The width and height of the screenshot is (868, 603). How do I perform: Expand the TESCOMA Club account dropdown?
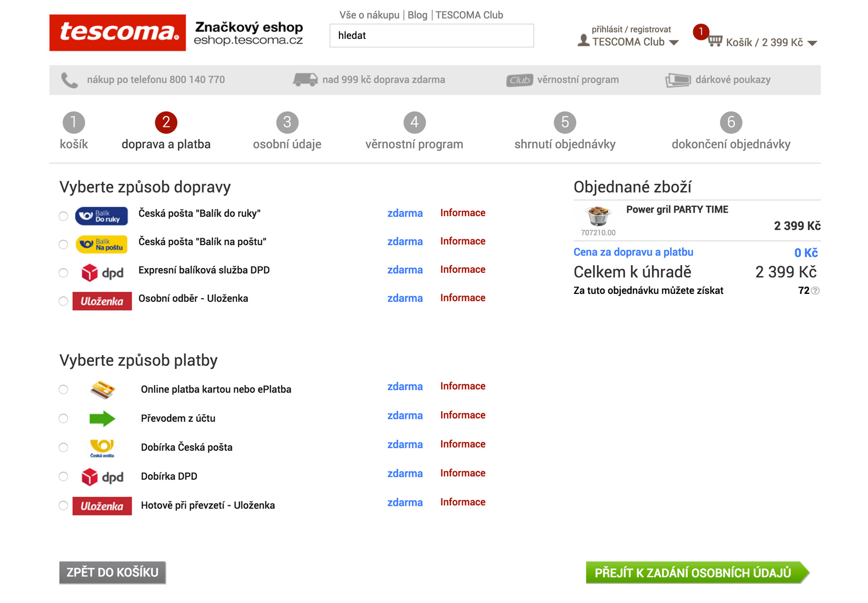pos(674,43)
